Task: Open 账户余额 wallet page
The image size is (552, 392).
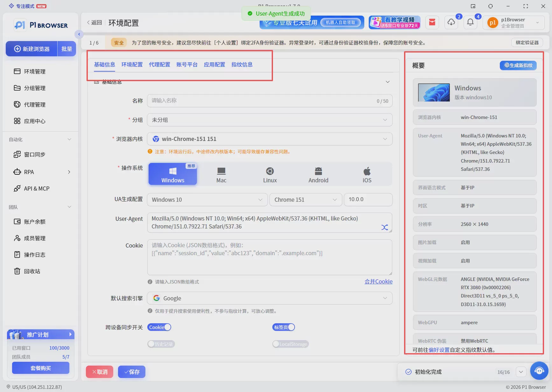Action: 30,221
